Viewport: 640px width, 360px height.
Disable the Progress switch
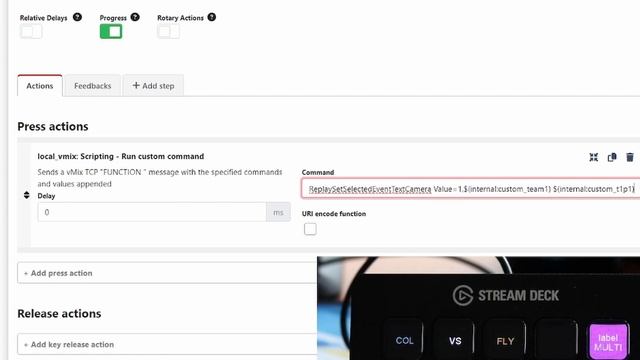pos(111,31)
